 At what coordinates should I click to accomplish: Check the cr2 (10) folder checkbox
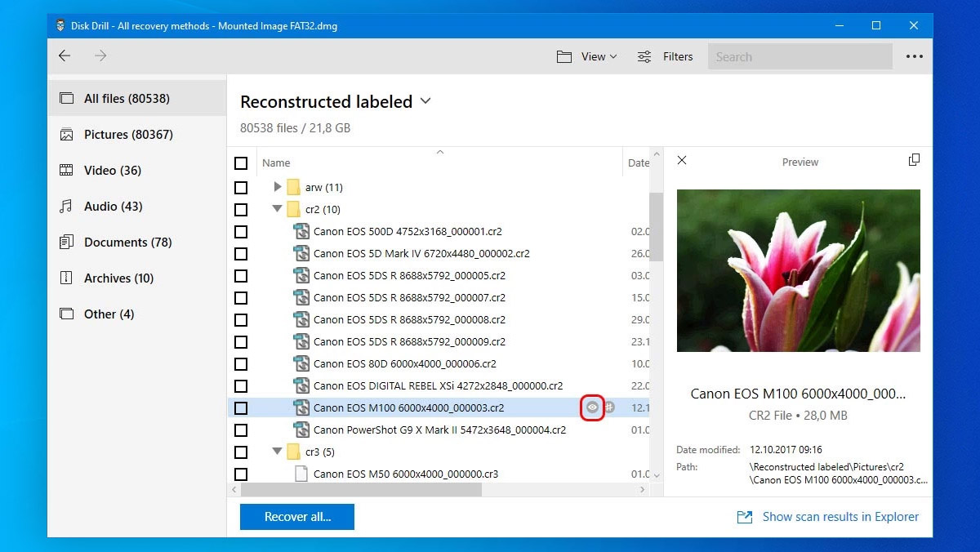[x=241, y=210]
